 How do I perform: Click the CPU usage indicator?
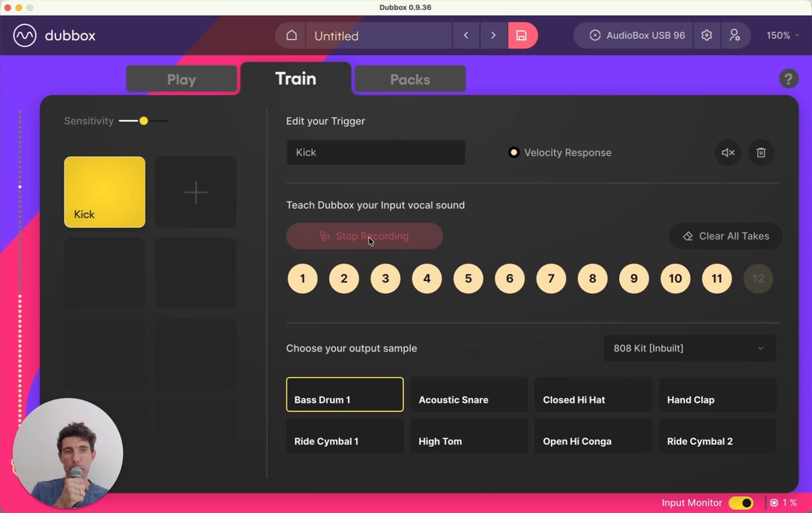(x=784, y=503)
